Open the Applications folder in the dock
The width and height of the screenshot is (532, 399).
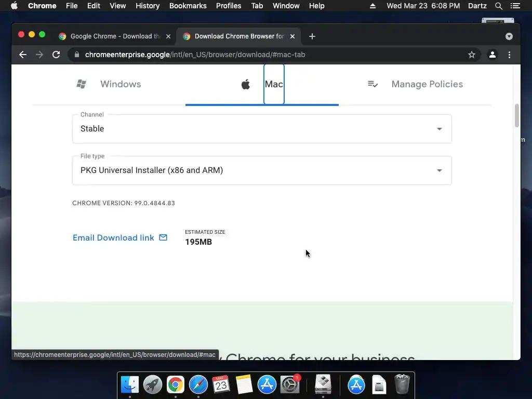point(356,384)
